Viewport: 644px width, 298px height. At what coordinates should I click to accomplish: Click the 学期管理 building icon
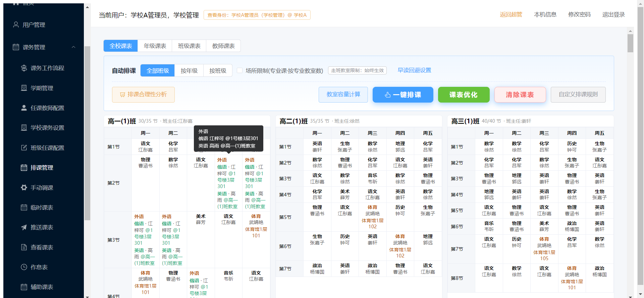(24, 88)
